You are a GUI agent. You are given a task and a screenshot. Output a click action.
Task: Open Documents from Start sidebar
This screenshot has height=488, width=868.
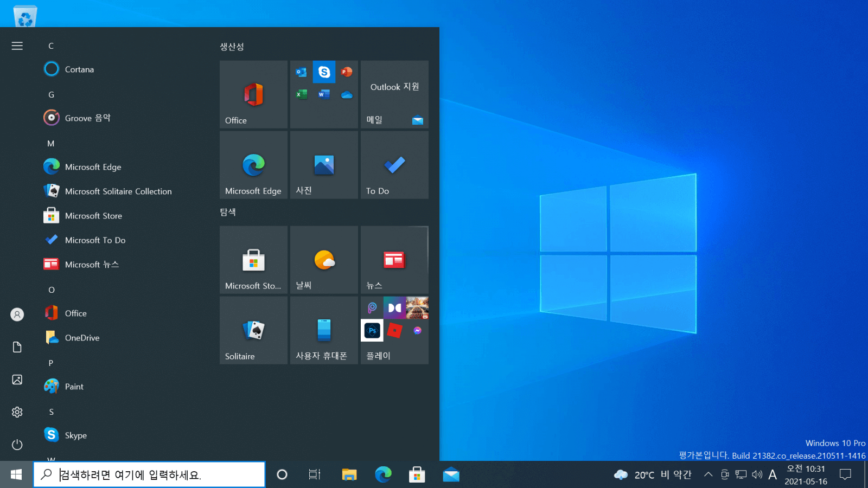(x=17, y=347)
